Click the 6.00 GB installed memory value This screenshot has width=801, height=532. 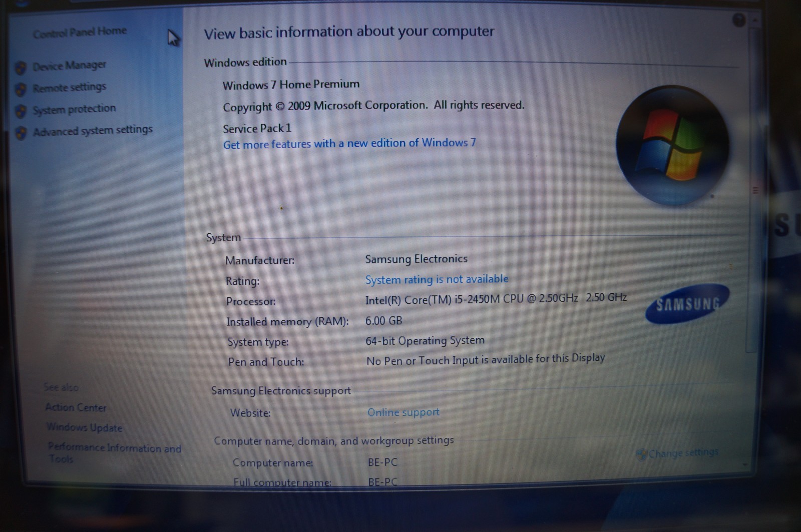coord(384,321)
